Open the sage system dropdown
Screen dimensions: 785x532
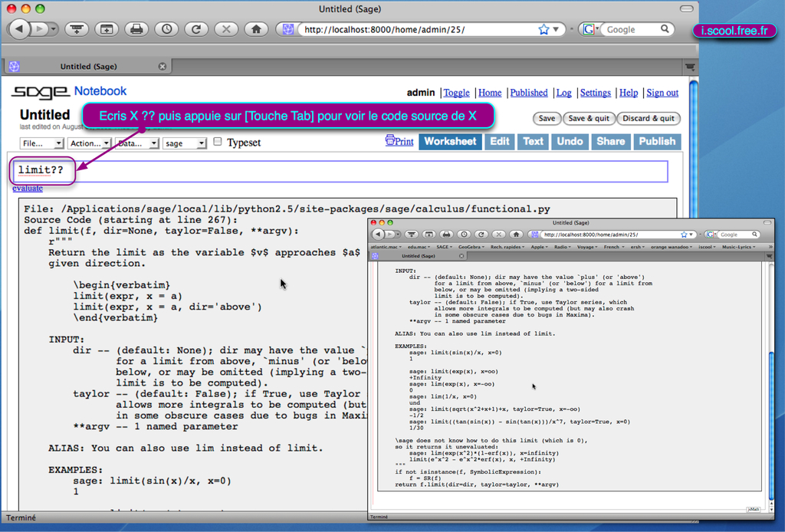(184, 143)
